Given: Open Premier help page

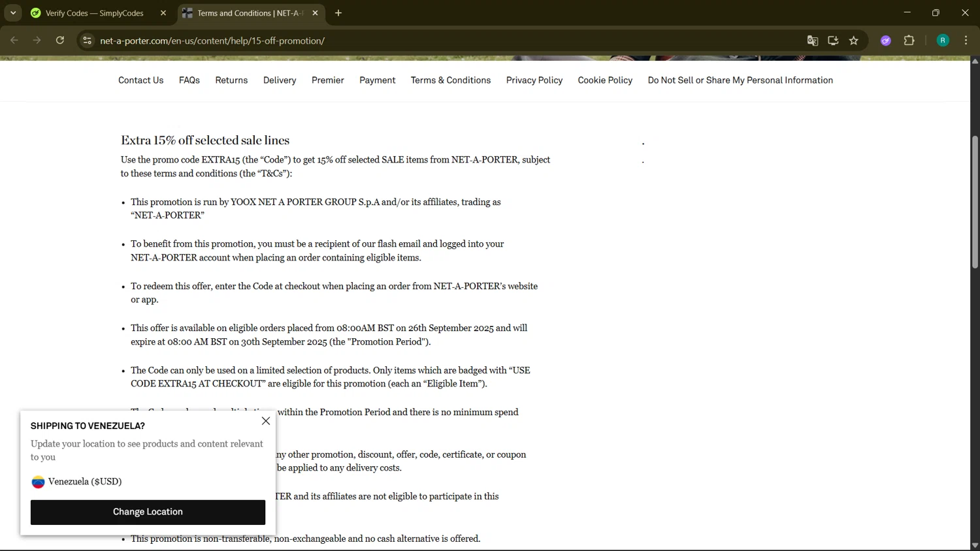Looking at the screenshot, I should [x=328, y=80].
